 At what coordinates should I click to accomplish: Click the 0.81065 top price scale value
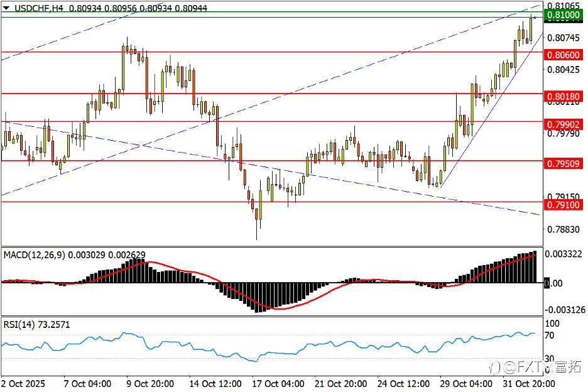point(563,5)
